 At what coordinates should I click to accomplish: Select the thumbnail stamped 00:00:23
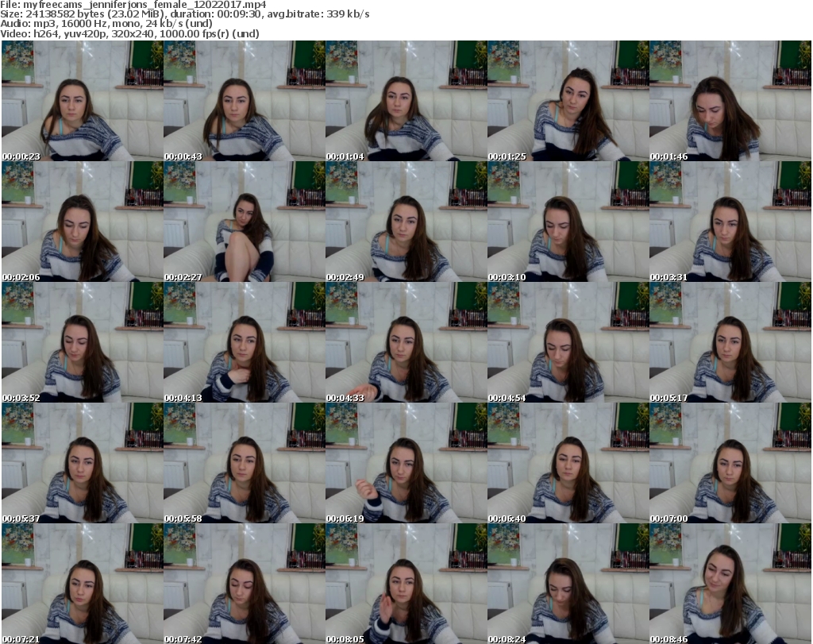[x=83, y=101]
